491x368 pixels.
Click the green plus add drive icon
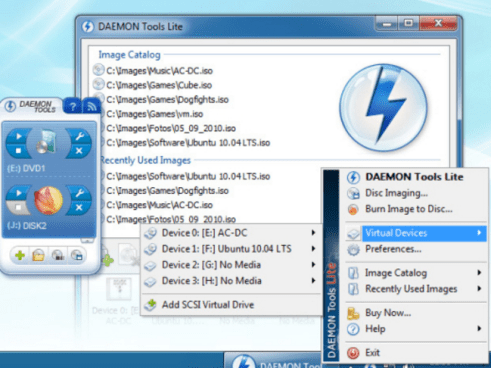coord(20,256)
